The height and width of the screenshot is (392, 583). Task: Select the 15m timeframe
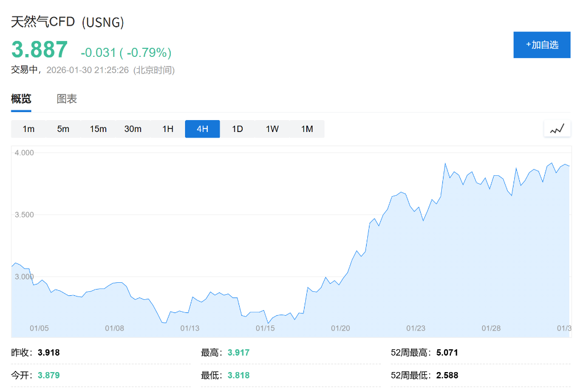coord(98,129)
